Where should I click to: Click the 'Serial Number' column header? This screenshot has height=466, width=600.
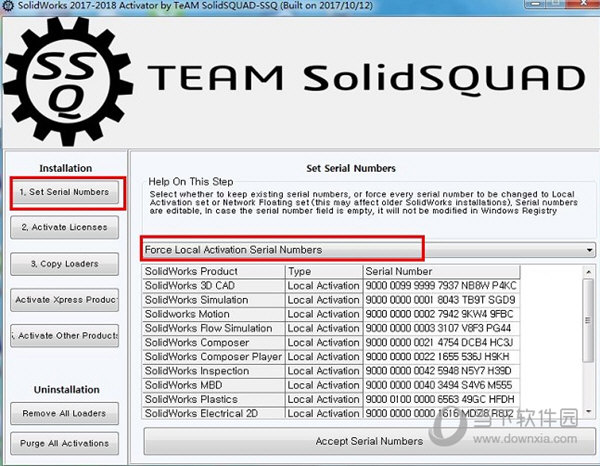click(441, 271)
